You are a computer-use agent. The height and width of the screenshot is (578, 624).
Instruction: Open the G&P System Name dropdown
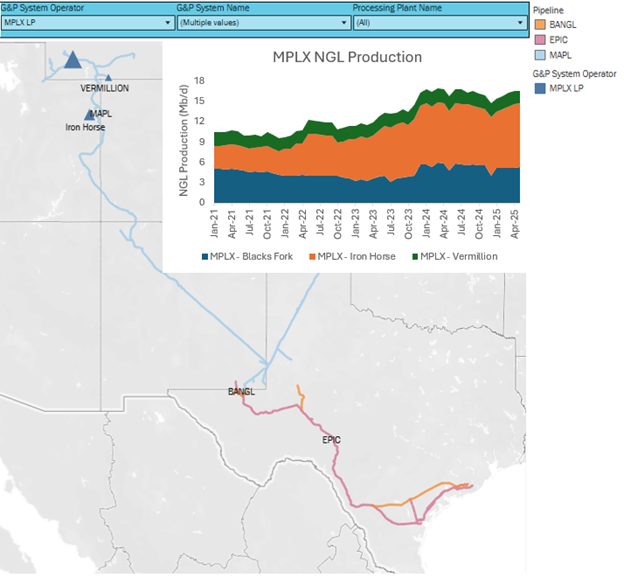point(264,23)
